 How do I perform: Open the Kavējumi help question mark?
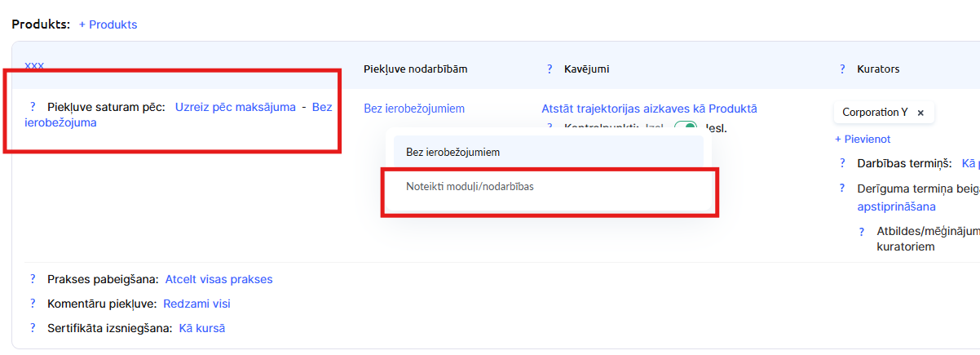[x=550, y=69]
